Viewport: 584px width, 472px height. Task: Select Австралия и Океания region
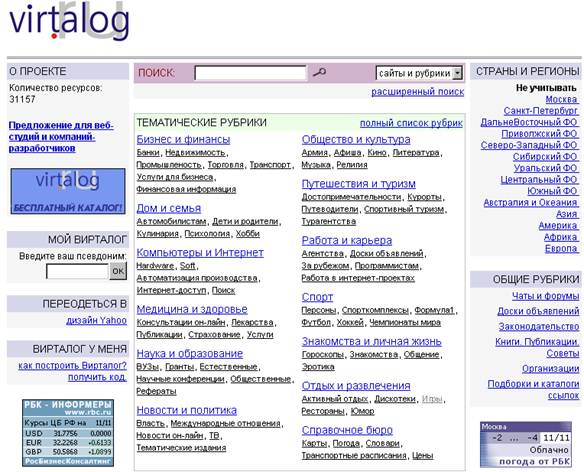[x=531, y=203]
